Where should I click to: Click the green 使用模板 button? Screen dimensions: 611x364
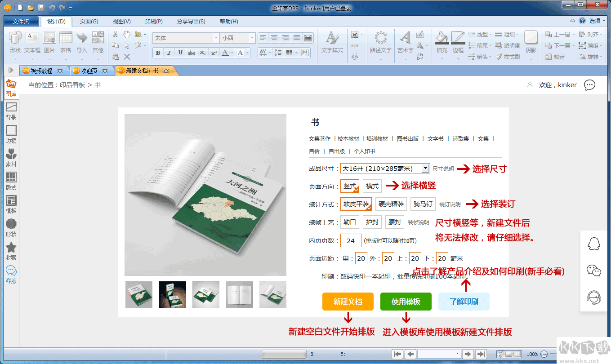point(406,302)
